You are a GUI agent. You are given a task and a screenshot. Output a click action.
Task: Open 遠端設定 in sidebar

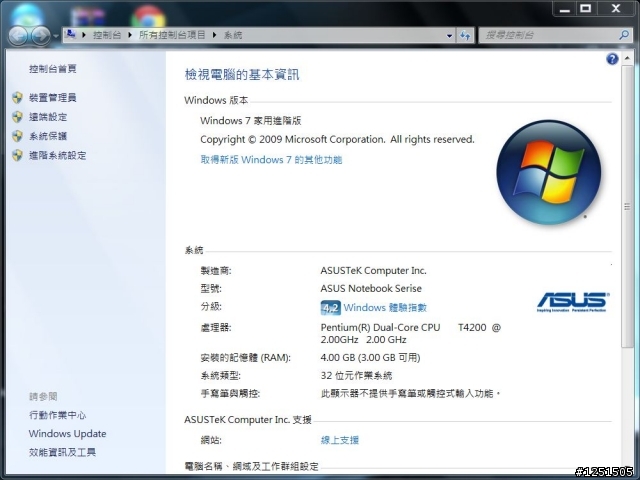pyautogui.click(x=48, y=117)
